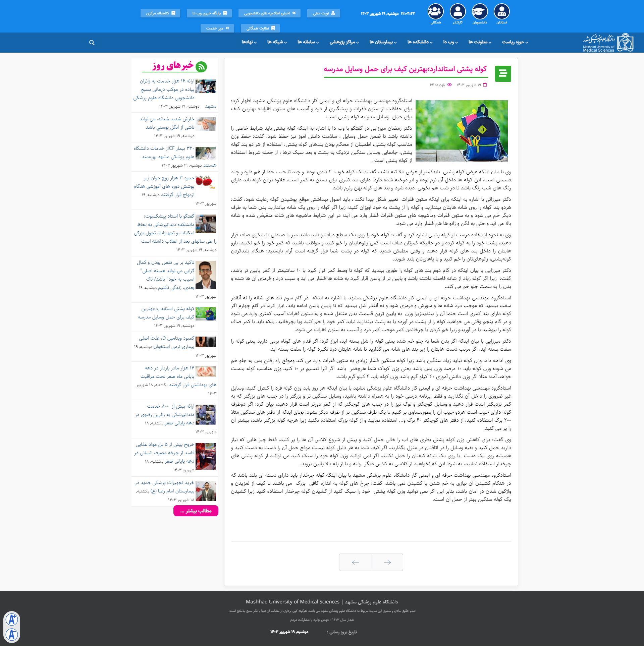This screenshot has height=647, width=644.
Task: Open news link خروج بیش از ۵ تن مواد غذایی
Action: coord(164,453)
